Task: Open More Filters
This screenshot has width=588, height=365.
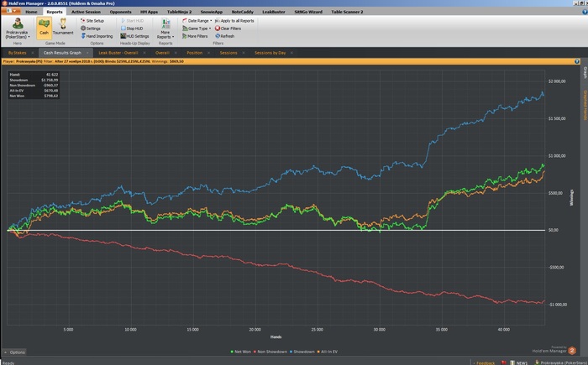Action: point(195,36)
